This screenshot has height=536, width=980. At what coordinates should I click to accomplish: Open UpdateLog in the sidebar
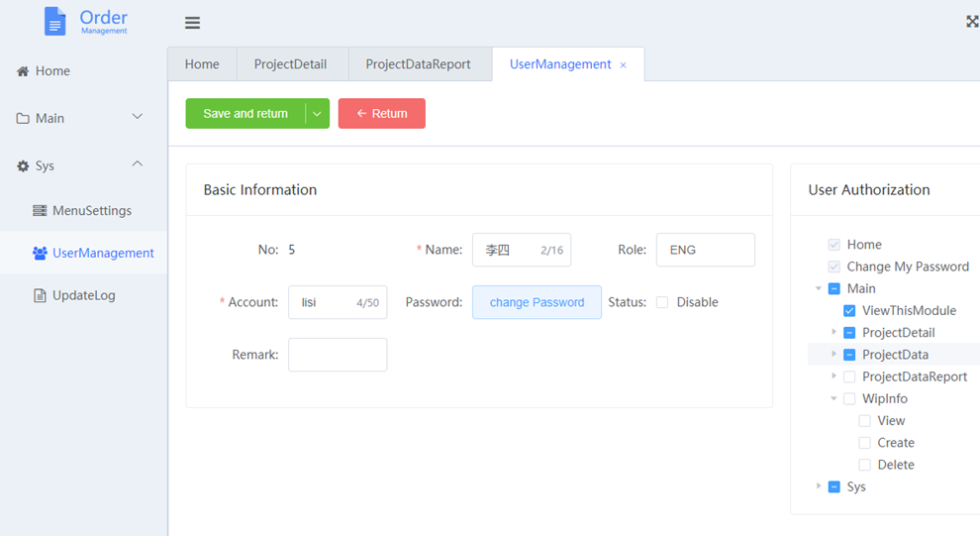83,295
